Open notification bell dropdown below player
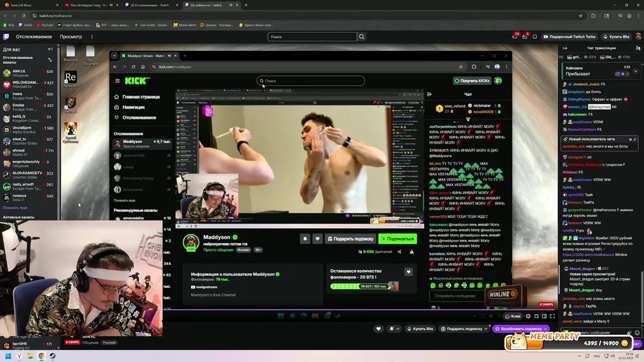The image size is (644, 362). coord(394,329)
